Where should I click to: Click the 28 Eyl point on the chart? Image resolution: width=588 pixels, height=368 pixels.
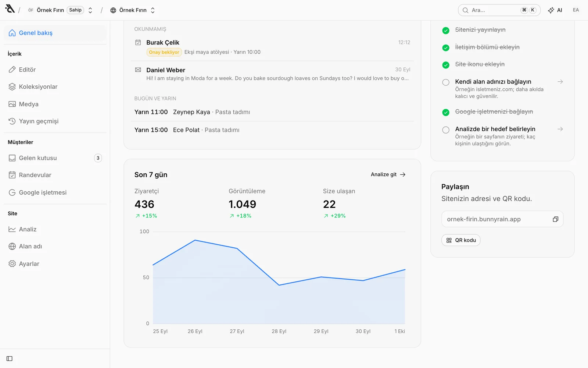coord(279,285)
